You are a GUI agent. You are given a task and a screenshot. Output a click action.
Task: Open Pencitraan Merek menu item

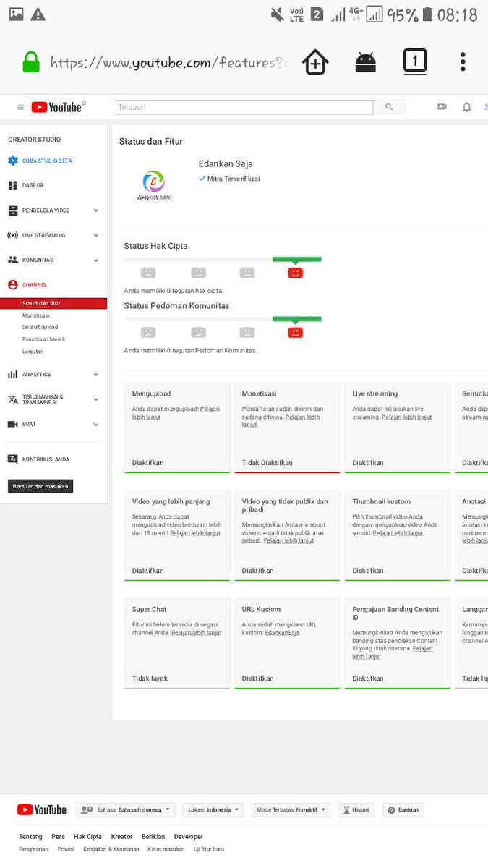tap(43, 339)
